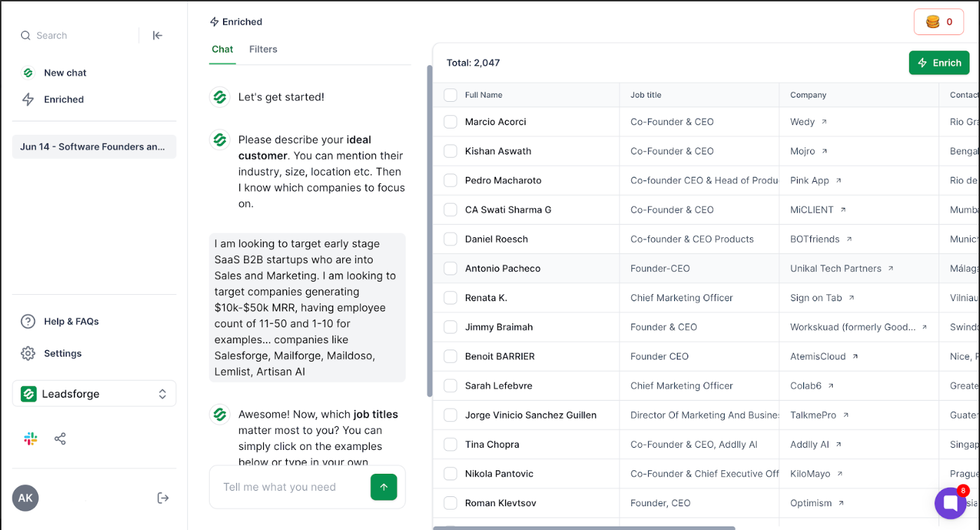
Task: Click 'Workskuad (formerly Good...' company cell
Action: pos(853,327)
